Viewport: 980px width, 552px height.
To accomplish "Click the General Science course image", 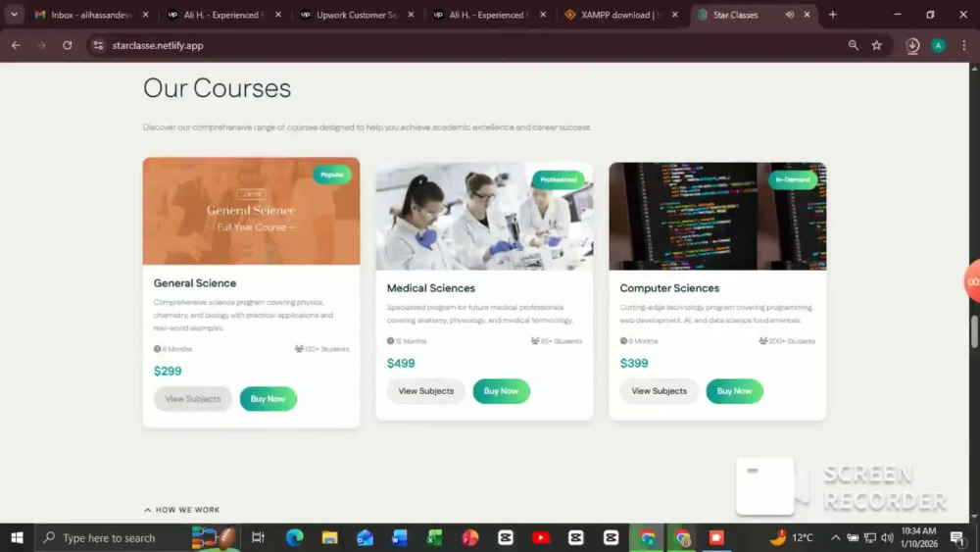I will 251,211.
